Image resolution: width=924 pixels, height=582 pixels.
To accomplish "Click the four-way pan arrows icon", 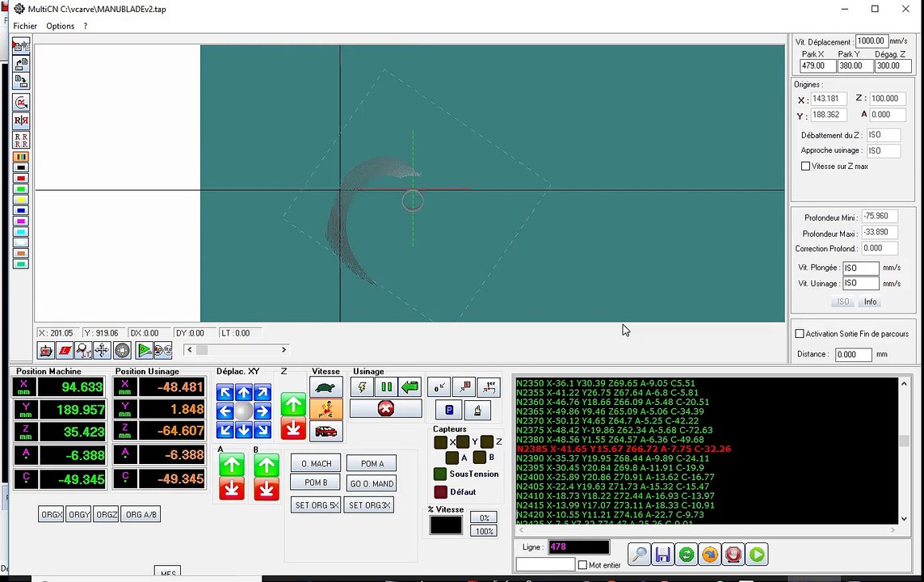I will pyautogui.click(x=102, y=350).
